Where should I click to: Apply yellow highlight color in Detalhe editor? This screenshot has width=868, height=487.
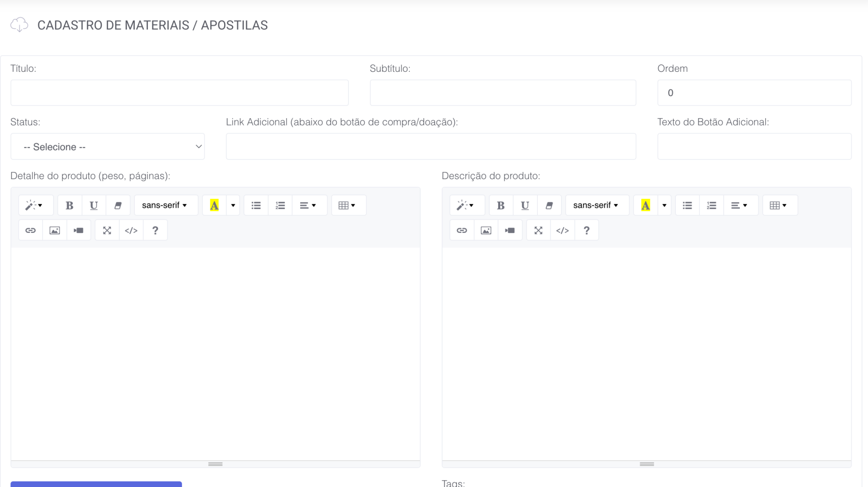(214, 206)
